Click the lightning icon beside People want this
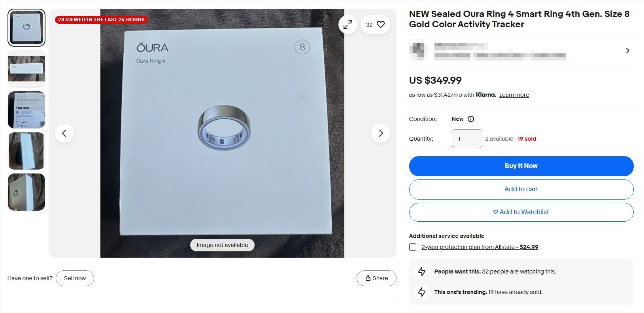The width and height of the screenshot is (644, 313). coord(421,272)
